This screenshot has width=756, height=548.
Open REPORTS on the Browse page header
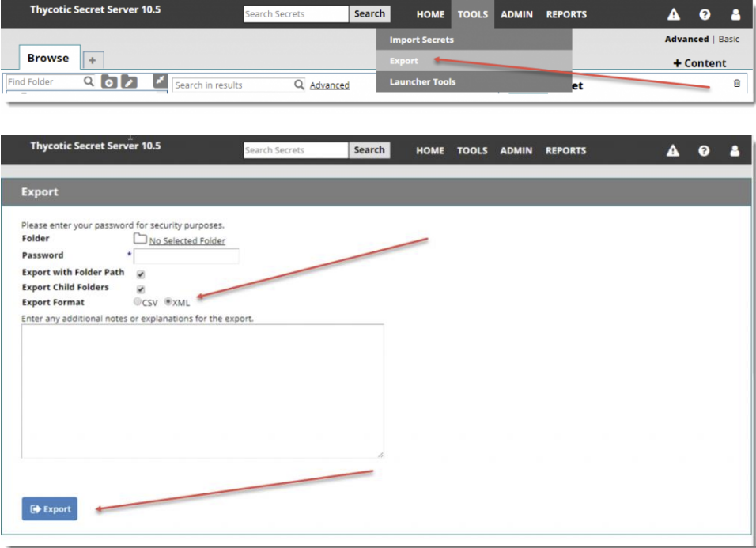(566, 14)
